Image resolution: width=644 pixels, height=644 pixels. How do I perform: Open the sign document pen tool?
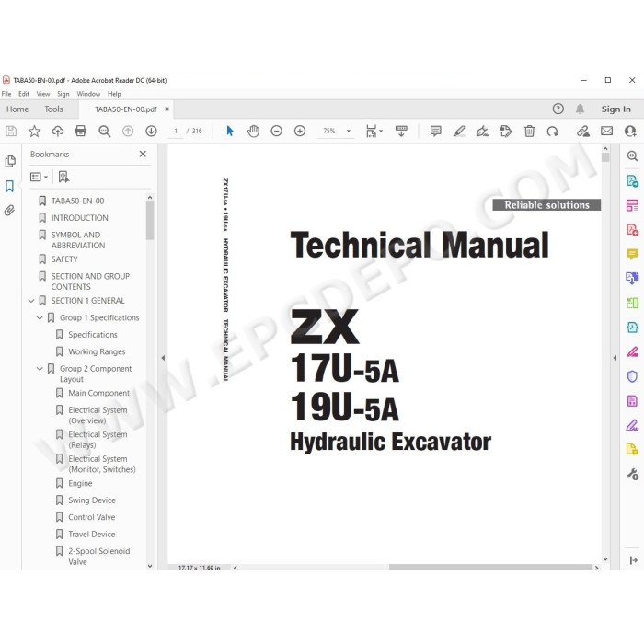tap(482, 131)
